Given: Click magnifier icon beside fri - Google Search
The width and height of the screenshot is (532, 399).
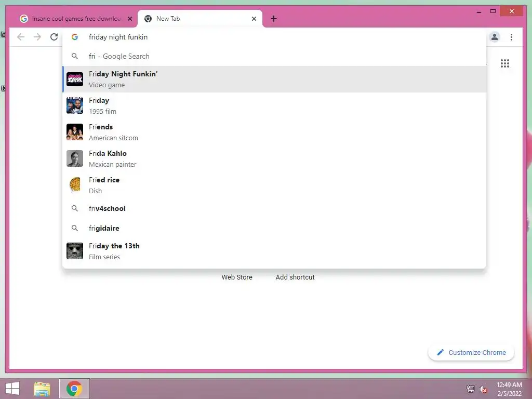Looking at the screenshot, I should (x=75, y=56).
